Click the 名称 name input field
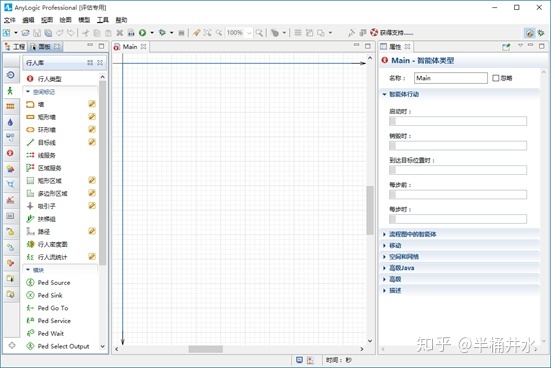The width and height of the screenshot is (551, 368). pyautogui.click(x=451, y=78)
